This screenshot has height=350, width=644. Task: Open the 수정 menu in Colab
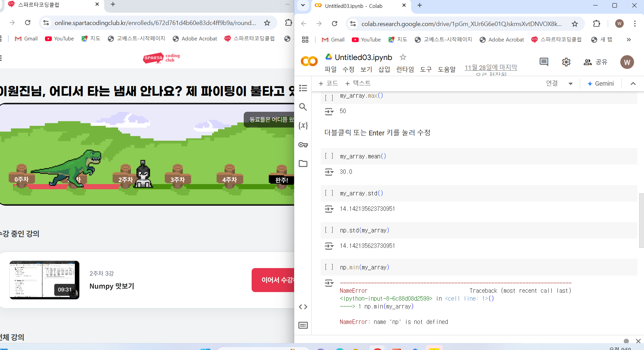[348, 69]
